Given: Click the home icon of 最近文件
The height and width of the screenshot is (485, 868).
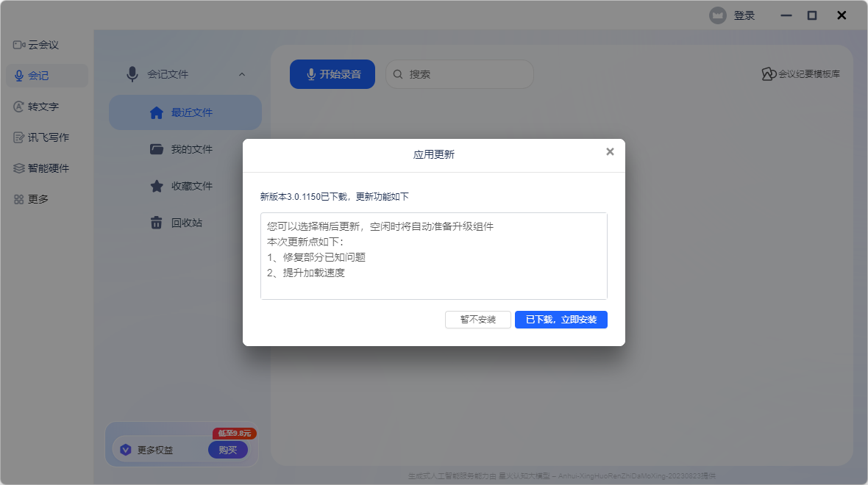Looking at the screenshot, I should 157,113.
